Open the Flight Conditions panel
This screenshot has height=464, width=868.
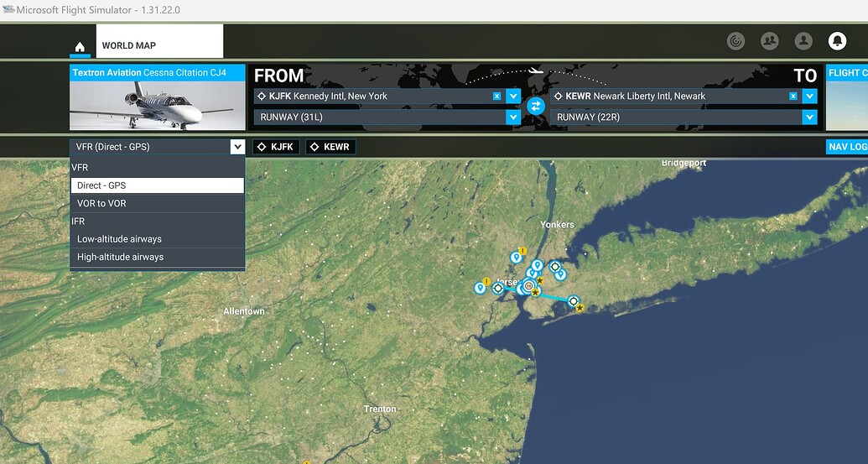[846, 97]
